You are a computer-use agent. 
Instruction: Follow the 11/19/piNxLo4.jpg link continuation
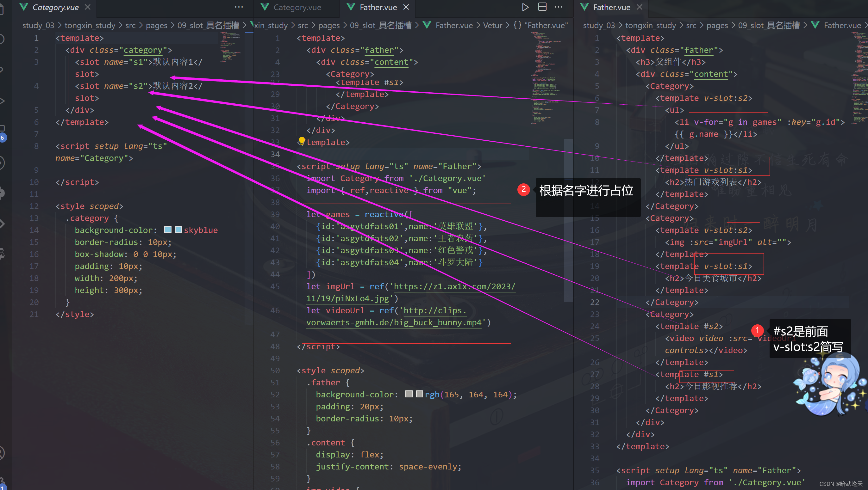[x=348, y=298]
